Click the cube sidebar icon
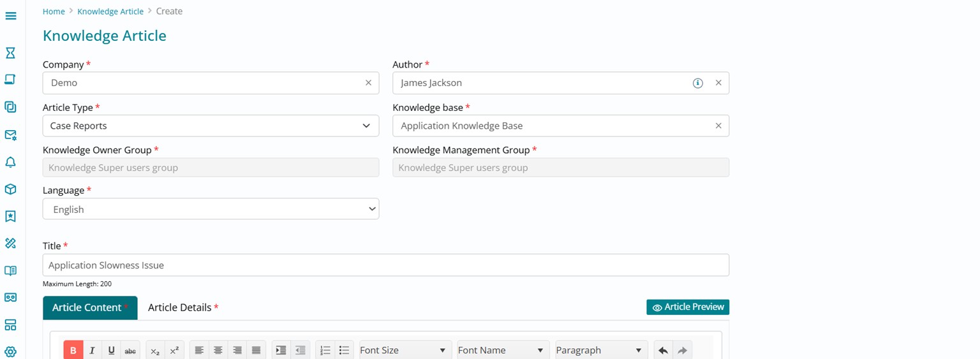Screen dimensions: 980x359 10,189
